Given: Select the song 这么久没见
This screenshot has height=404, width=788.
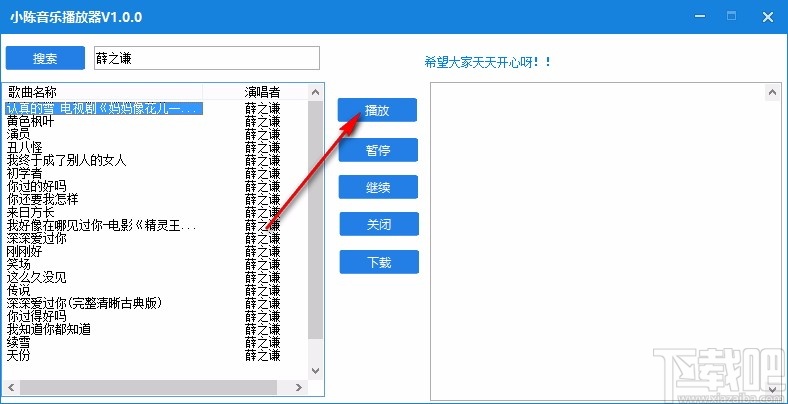Looking at the screenshot, I should coord(36,277).
